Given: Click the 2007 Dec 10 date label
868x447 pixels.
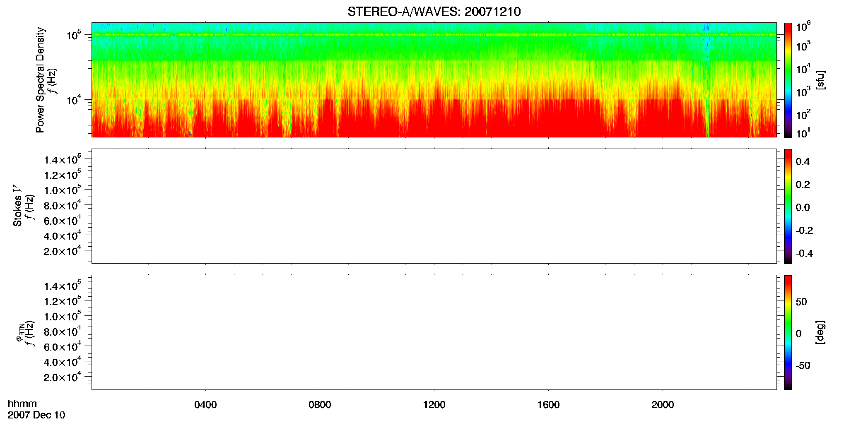Looking at the screenshot, I should [x=36, y=415].
